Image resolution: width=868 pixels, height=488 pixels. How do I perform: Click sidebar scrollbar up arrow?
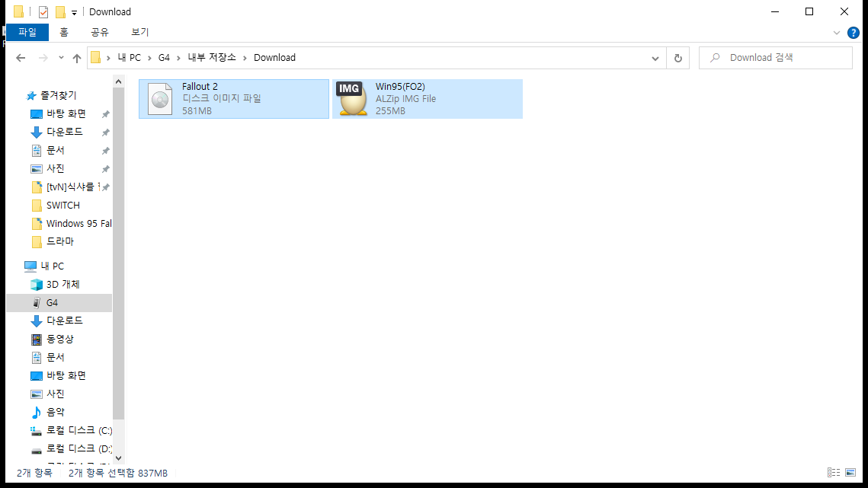click(x=118, y=82)
